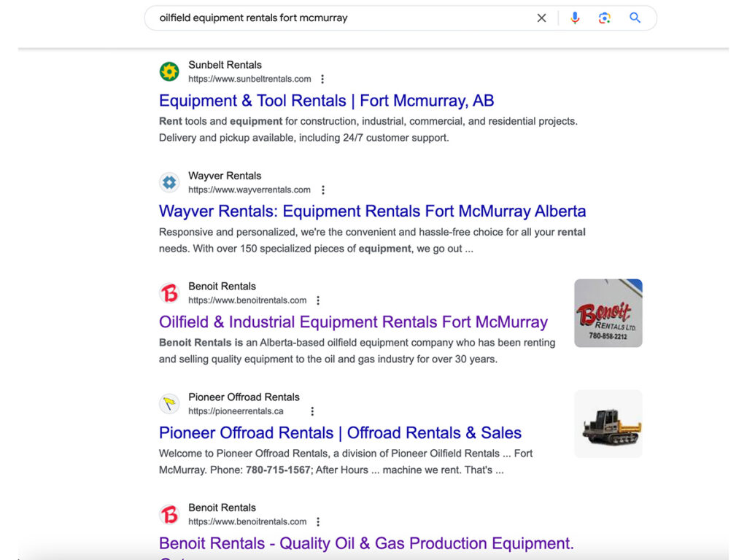Click the Sunbelt Rentals green favicon
Image resolution: width=747 pixels, height=560 pixels.
[x=169, y=71]
